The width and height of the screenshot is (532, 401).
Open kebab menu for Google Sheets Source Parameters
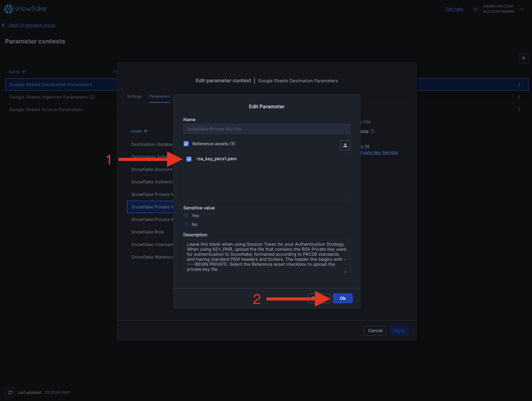(x=519, y=110)
